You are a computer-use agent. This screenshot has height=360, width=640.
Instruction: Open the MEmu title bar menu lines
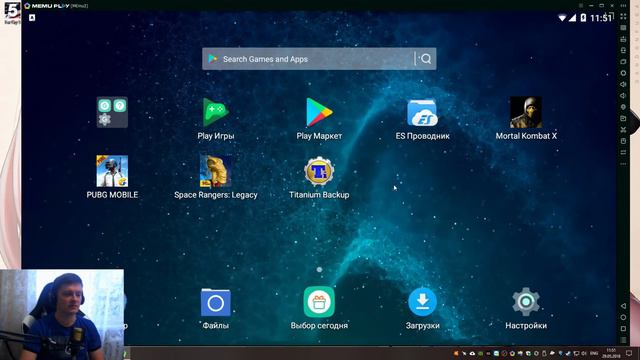pyautogui.click(x=580, y=5)
